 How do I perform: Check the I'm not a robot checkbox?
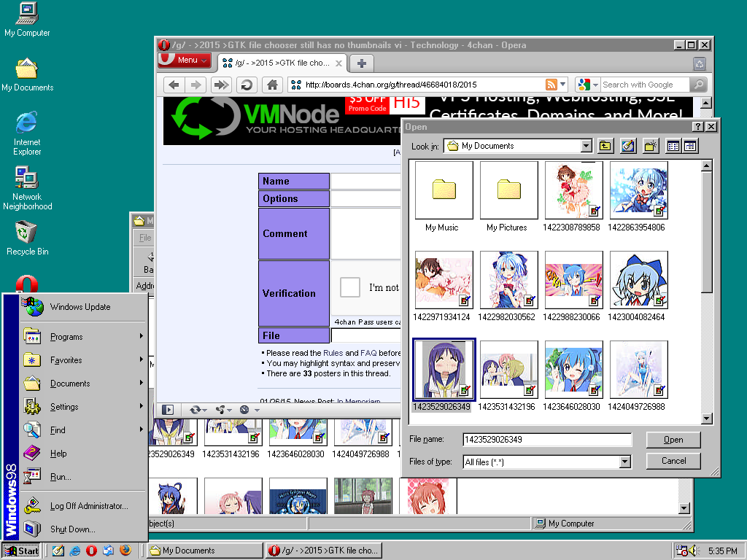tap(349, 287)
